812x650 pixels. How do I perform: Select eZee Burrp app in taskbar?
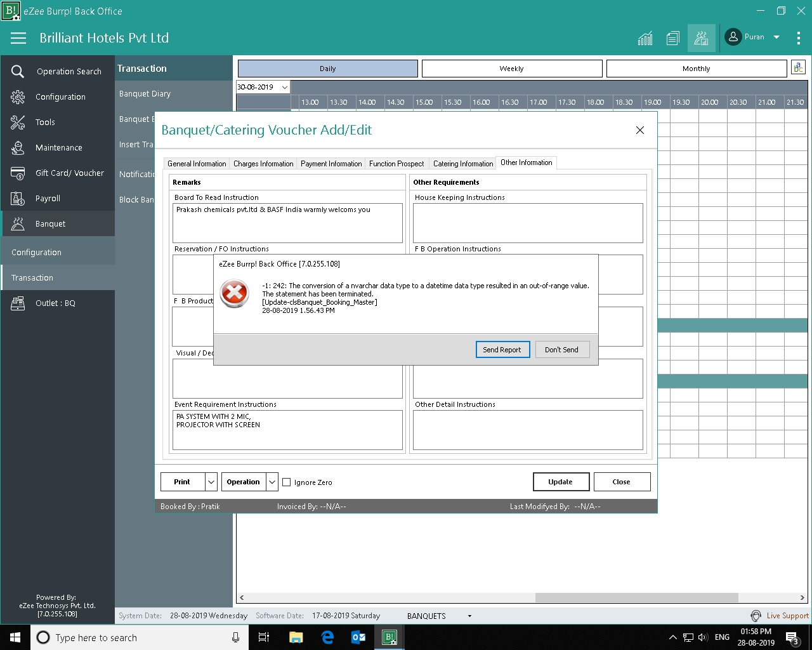point(390,637)
